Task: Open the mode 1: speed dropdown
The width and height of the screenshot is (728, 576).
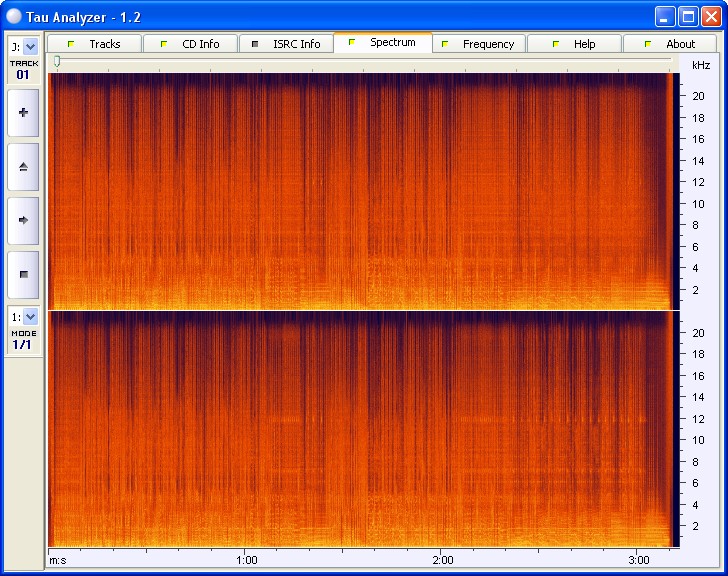Action: point(29,317)
